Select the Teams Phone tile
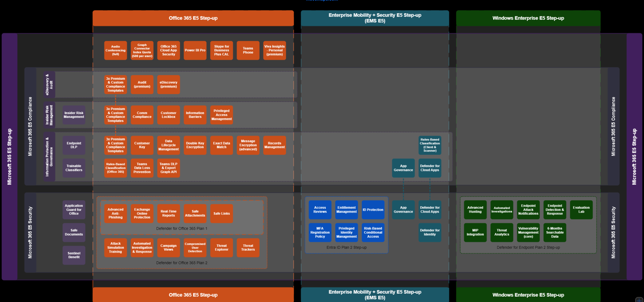The height and width of the screenshot is (302, 644). coord(248,50)
